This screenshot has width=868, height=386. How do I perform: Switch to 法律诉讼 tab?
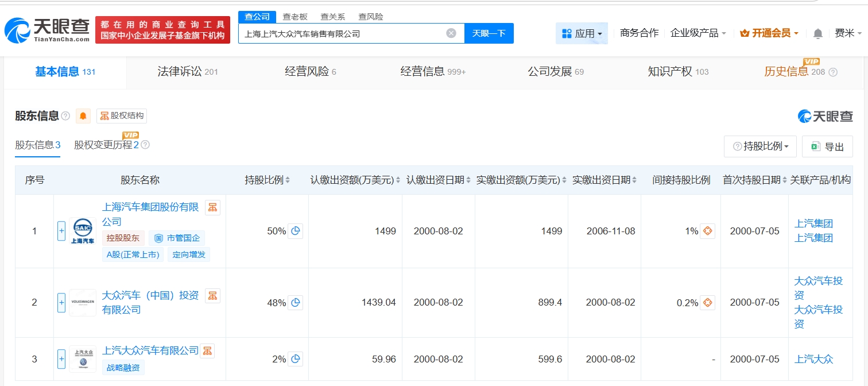[x=188, y=72]
